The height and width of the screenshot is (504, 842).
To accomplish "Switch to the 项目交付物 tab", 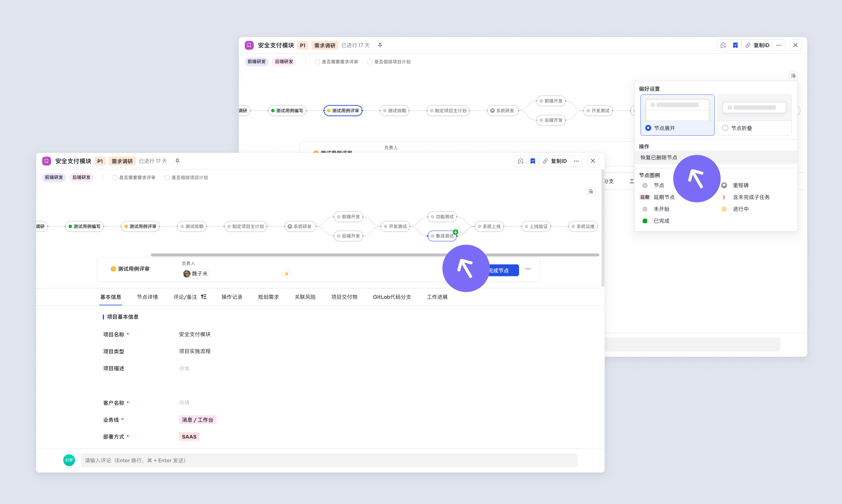I will pyautogui.click(x=344, y=297).
